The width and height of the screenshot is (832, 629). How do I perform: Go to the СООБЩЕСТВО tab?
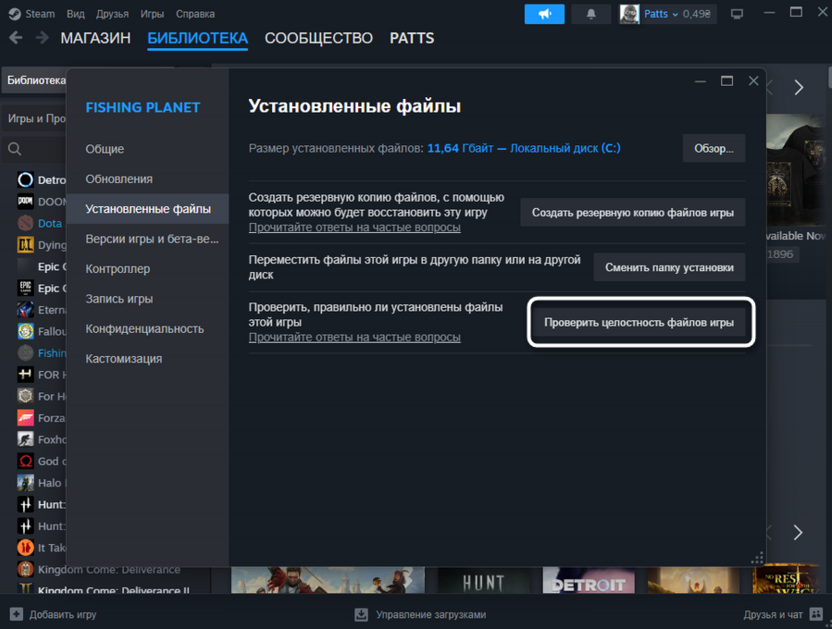pos(318,38)
